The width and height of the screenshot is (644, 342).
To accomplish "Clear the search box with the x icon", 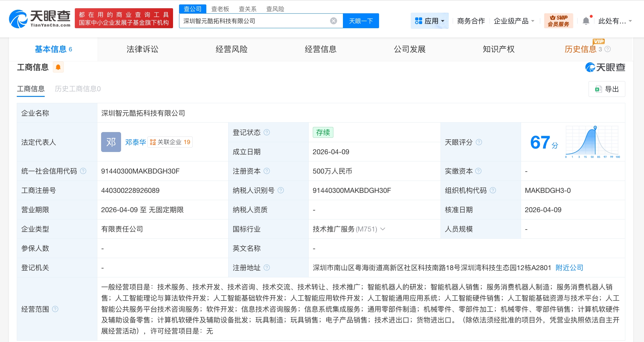I will click(x=333, y=21).
